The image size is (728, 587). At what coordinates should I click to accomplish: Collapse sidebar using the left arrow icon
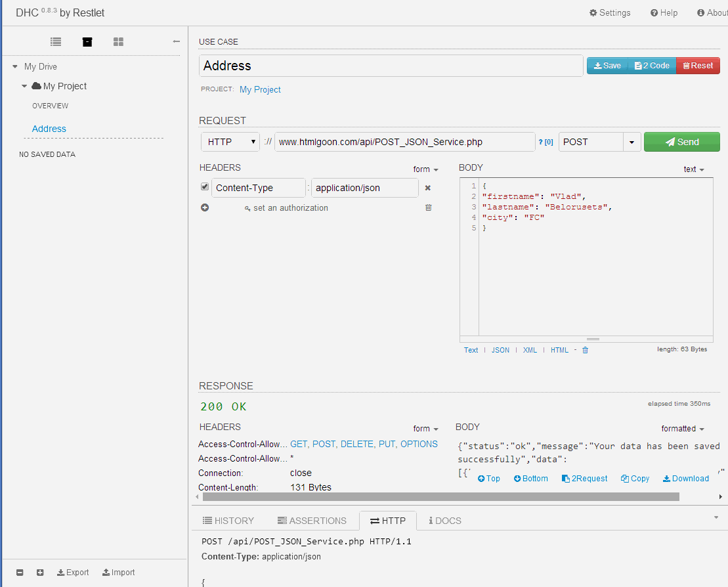tap(176, 41)
